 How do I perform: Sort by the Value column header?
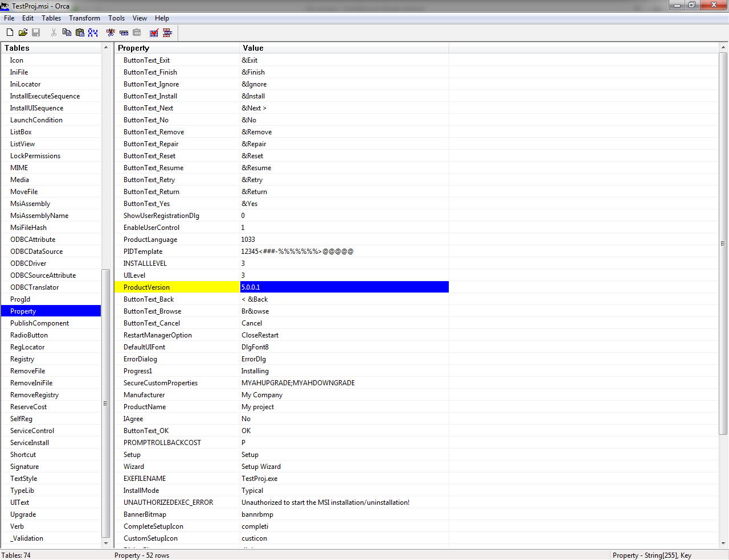click(345, 48)
